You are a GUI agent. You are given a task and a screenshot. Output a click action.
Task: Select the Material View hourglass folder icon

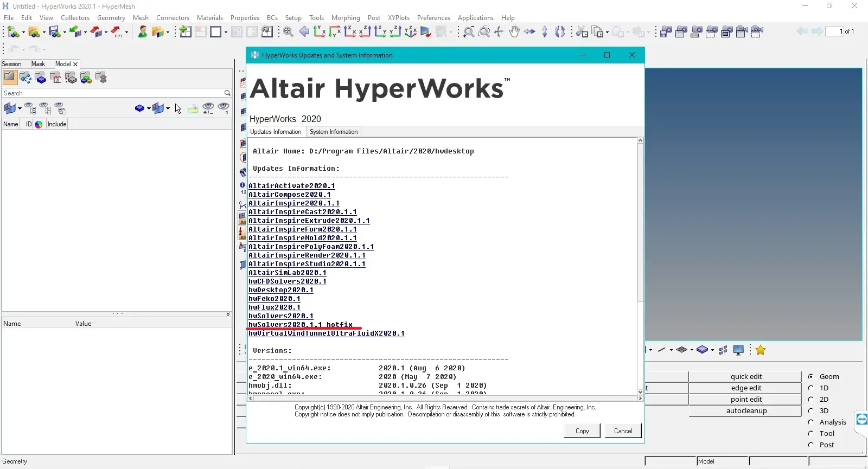tap(56, 78)
